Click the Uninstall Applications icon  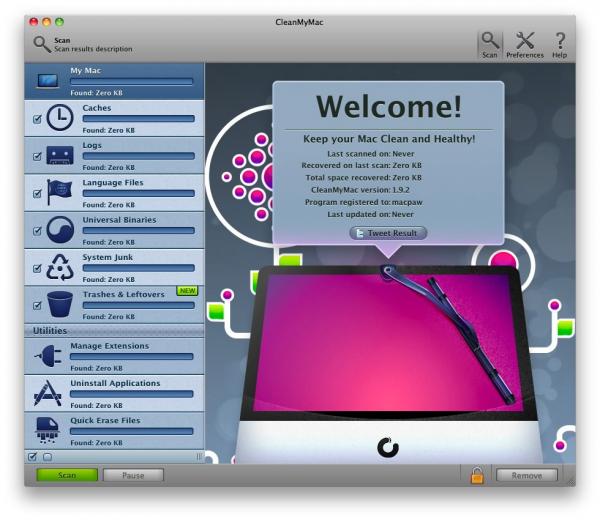(47, 393)
